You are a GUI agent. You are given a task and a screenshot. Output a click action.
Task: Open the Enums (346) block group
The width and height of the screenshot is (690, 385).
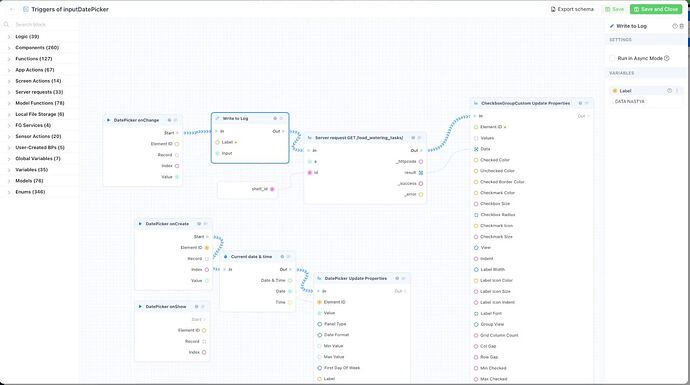pyautogui.click(x=30, y=192)
